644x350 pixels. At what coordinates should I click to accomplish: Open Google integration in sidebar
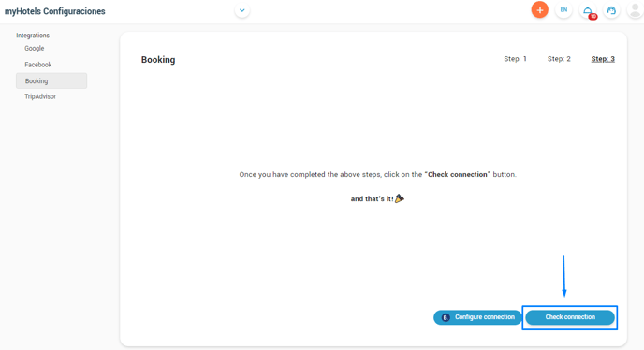coord(34,48)
